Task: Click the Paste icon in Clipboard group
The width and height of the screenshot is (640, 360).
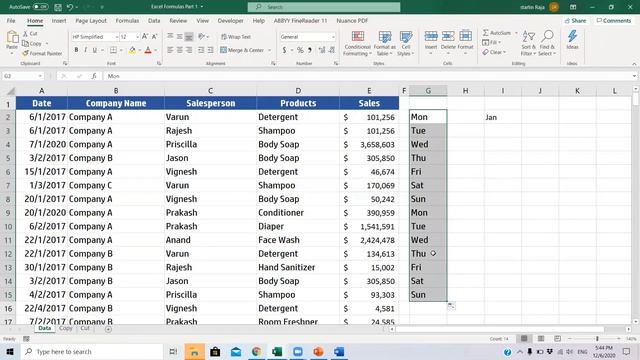Action: pos(12,38)
